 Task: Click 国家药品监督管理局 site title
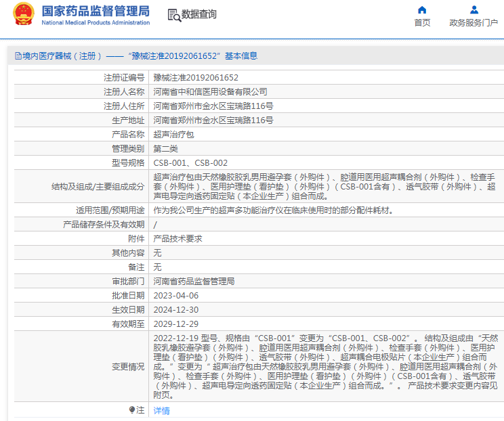(96, 11)
